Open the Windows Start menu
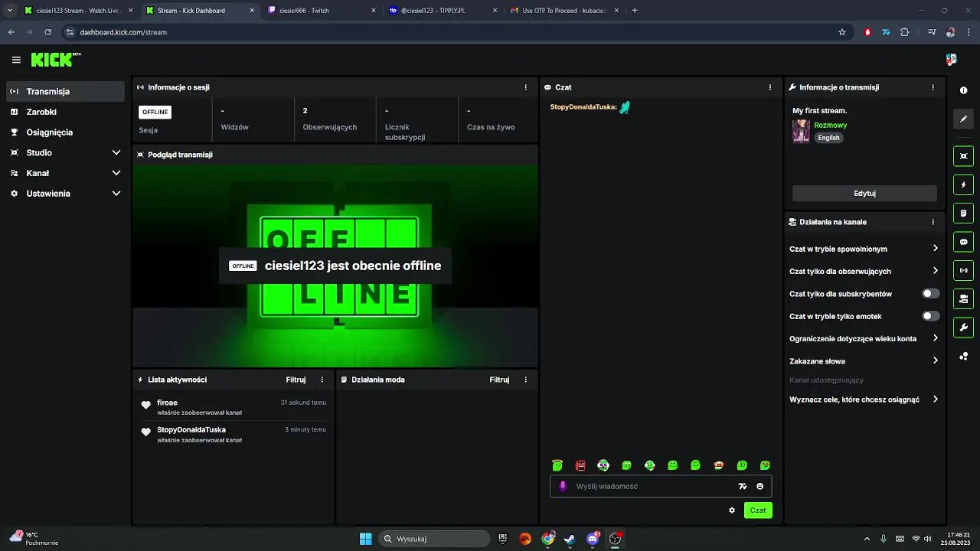Screen dimensions: 980x551 (366, 539)
